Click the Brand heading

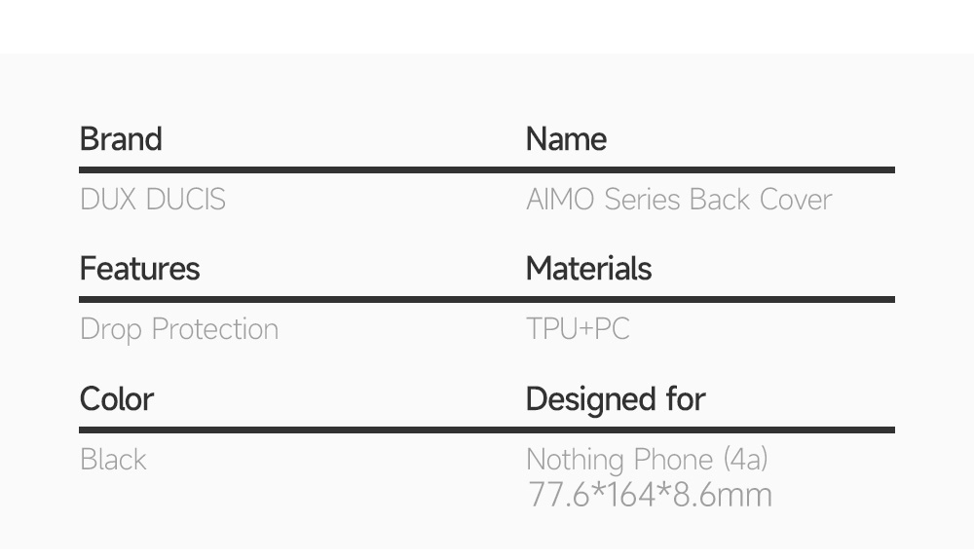121,139
